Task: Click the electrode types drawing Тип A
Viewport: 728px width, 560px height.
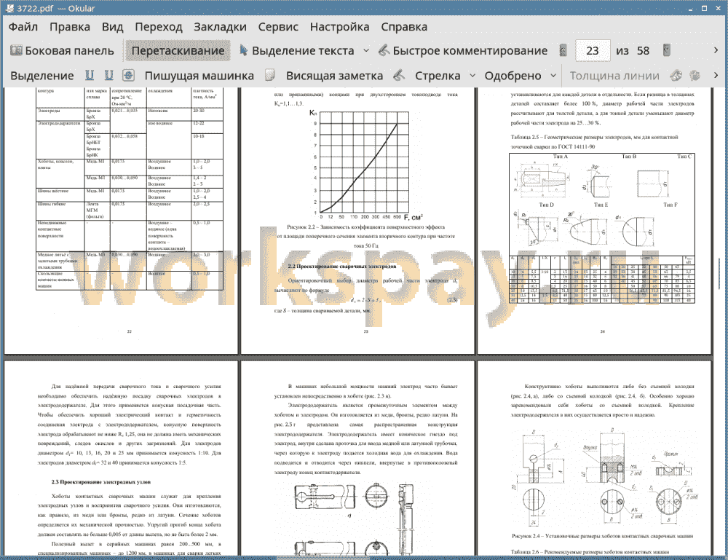Action: pos(542,178)
